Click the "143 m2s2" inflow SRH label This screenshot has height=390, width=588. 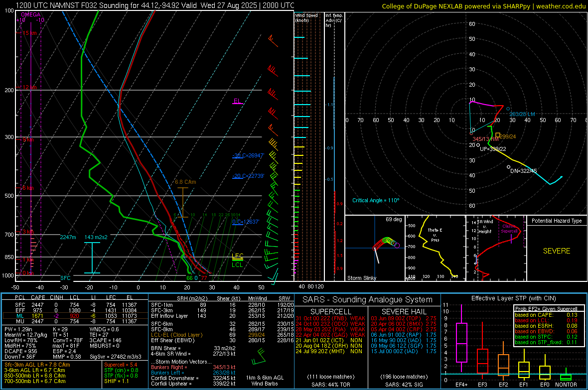point(96,237)
